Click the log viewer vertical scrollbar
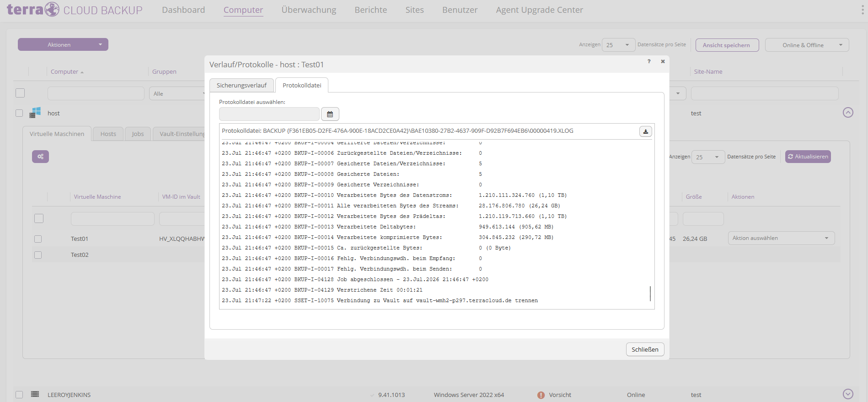The width and height of the screenshot is (868, 402). [650, 293]
